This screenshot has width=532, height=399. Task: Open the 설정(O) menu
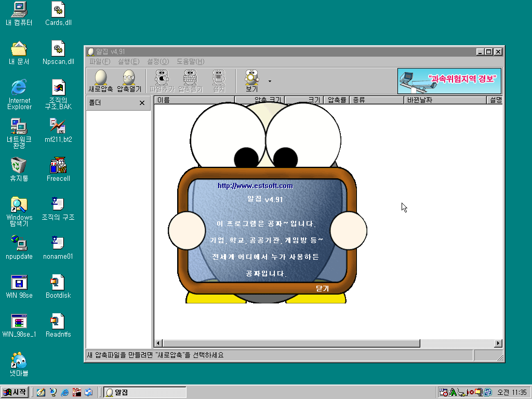coord(158,61)
